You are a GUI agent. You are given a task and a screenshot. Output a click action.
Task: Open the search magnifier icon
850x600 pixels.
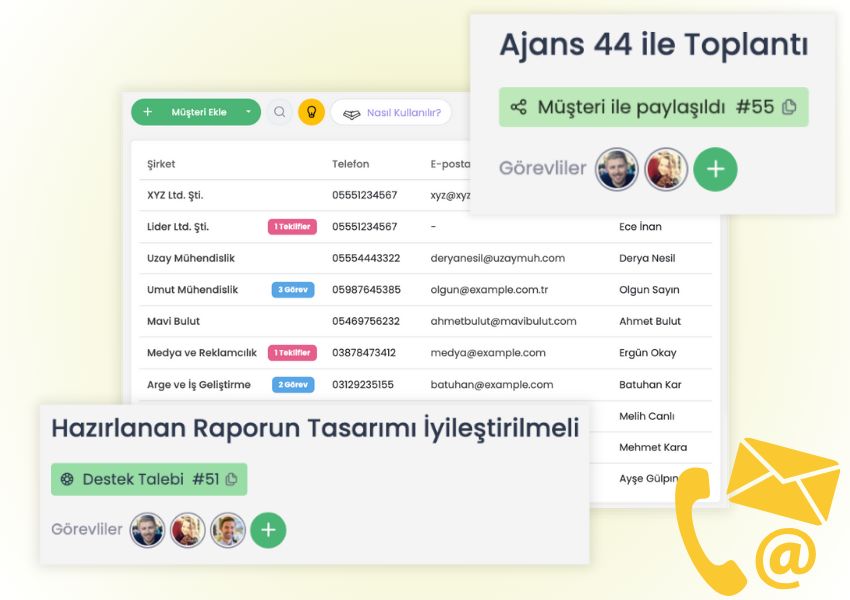pyautogui.click(x=280, y=112)
